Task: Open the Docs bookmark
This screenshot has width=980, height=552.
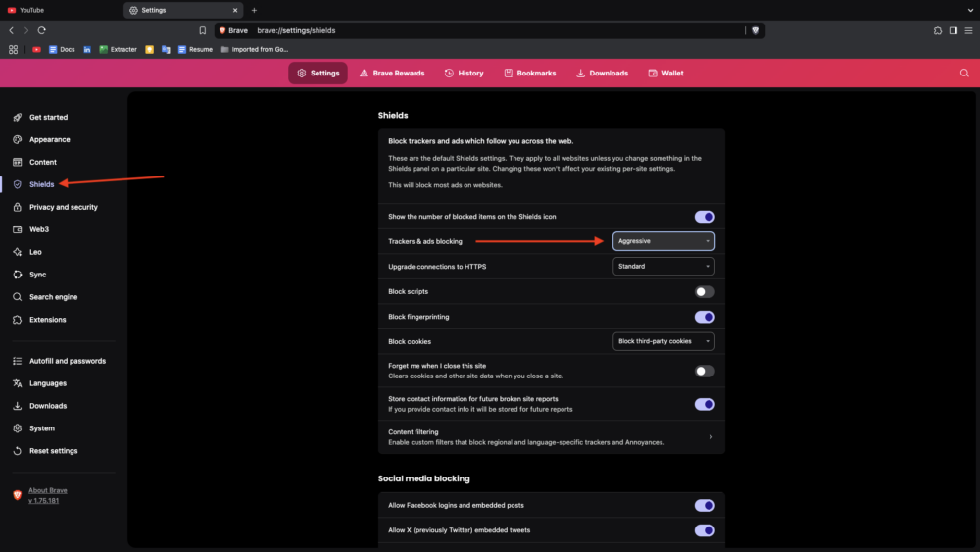Action: click(62, 49)
